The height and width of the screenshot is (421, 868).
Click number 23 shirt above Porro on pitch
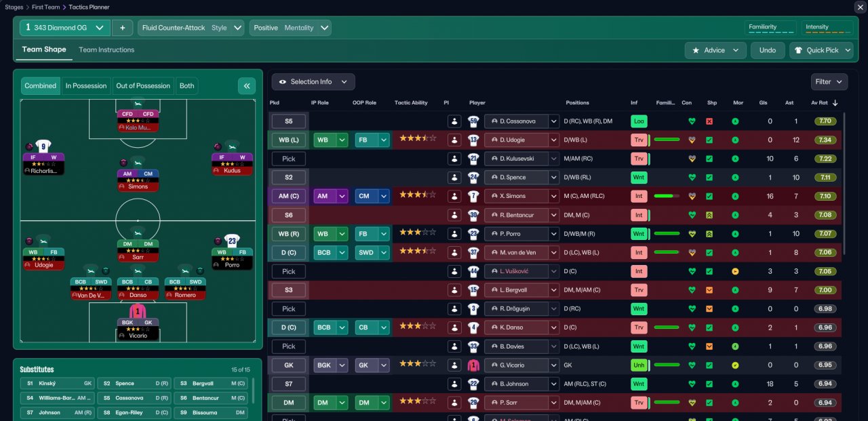[232, 240]
